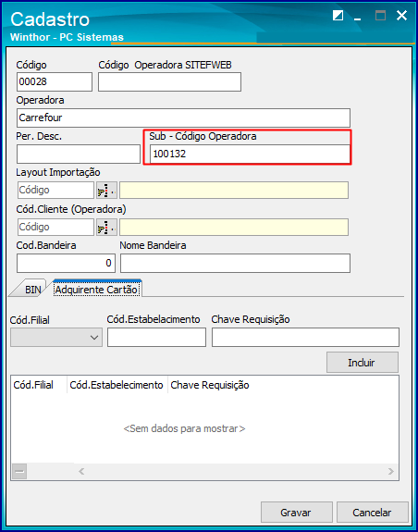Click the '<Sem dados para mostrar>' text
The height and width of the screenshot is (532, 418).
[x=184, y=429]
